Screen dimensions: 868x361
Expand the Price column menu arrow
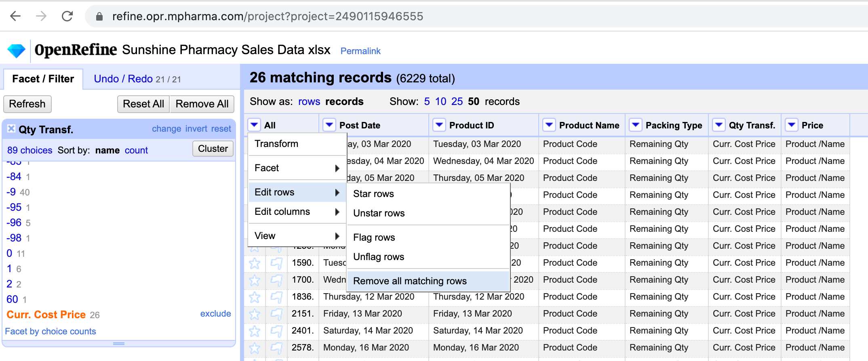(792, 125)
